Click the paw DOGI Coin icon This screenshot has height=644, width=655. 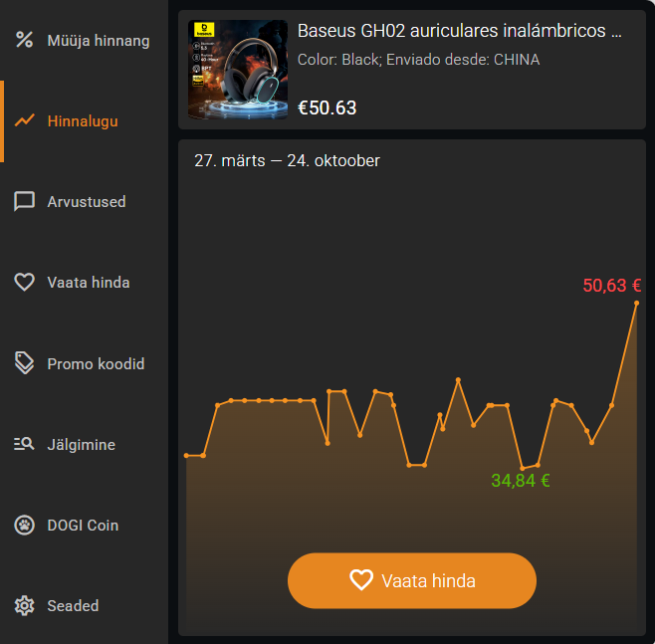(24, 525)
